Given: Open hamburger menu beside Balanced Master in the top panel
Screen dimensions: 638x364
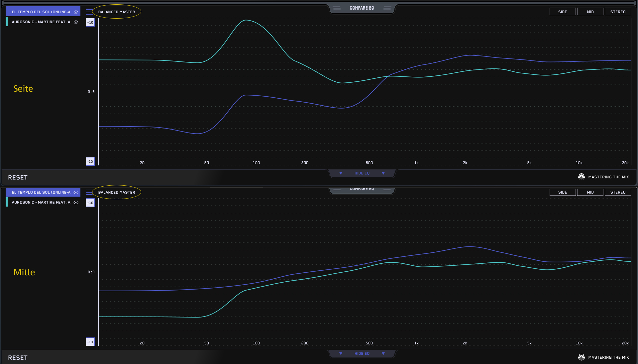Looking at the screenshot, I should 89,12.
